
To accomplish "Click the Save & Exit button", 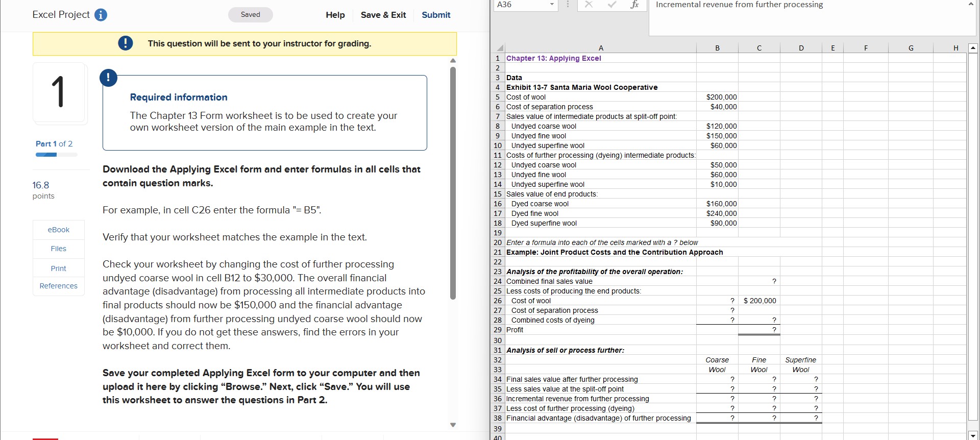I will [x=383, y=15].
